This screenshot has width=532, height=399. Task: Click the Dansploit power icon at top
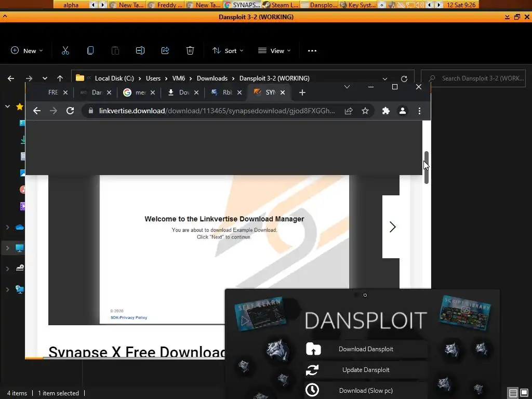365,295
